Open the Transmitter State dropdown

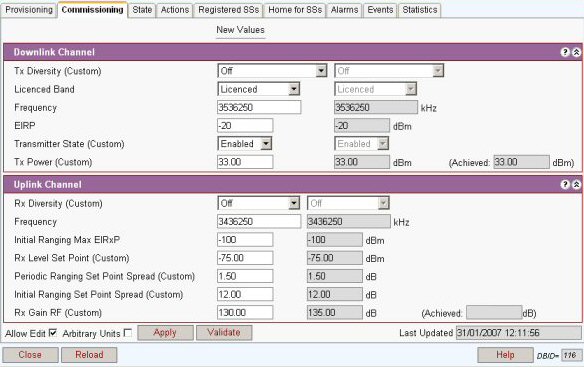[x=245, y=143]
